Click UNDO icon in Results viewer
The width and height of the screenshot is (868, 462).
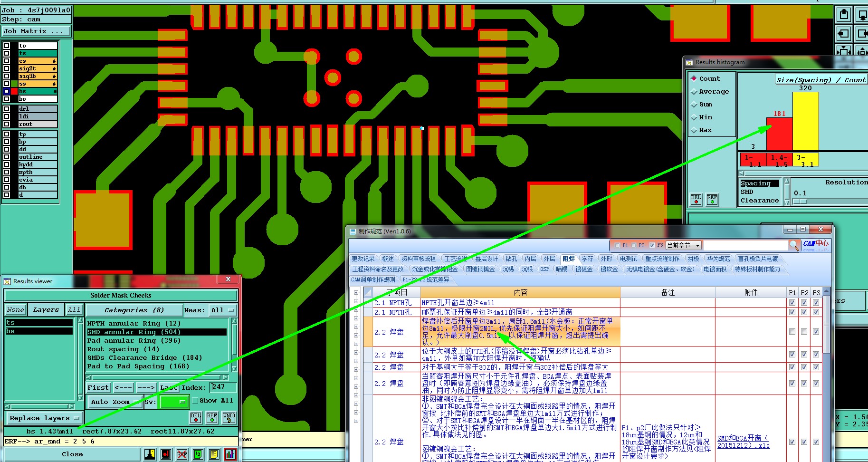point(229,417)
